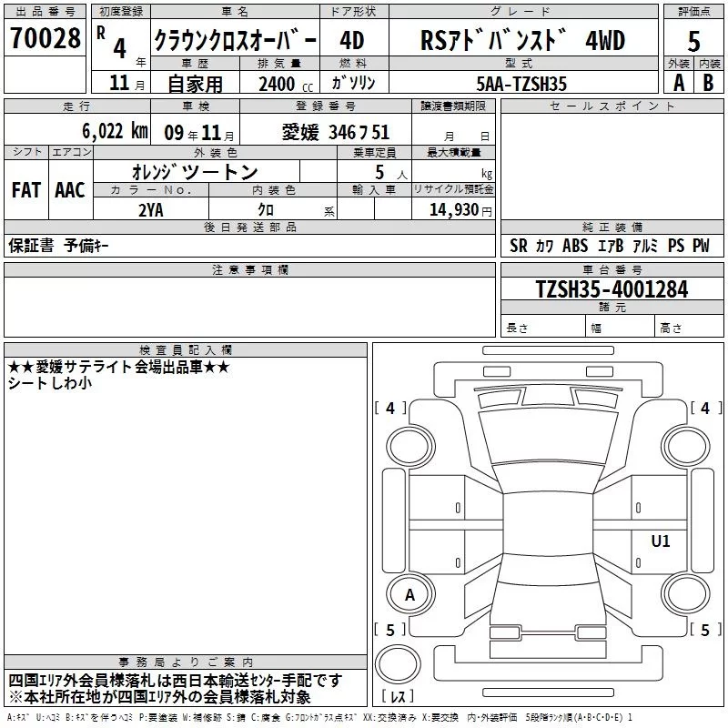Viewport: 728px width, 728px height.
Task: Click the color number 2YA
Action: tap(151, 209)
